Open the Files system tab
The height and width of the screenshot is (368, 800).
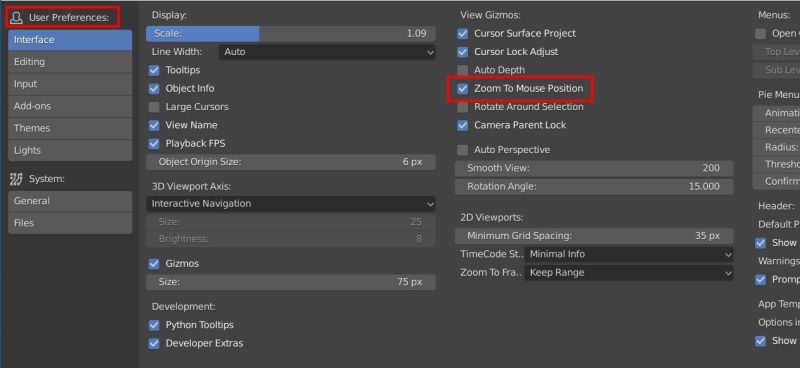pyautogui.click(x=70, y=223)
